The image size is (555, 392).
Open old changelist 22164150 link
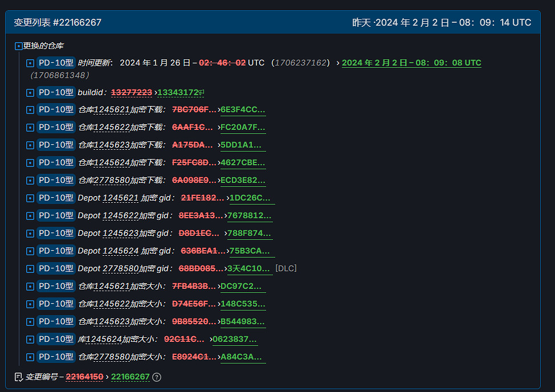[x=84, y=377]
